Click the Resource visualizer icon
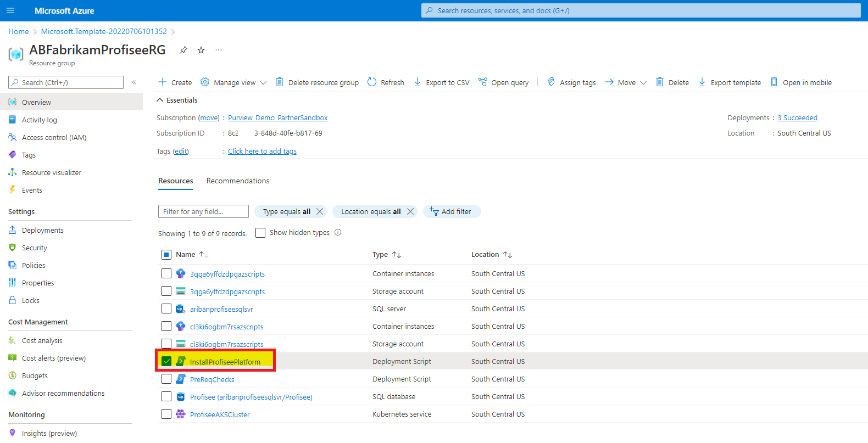Screen dimensions: 868x443 click(x=12, y=172)
